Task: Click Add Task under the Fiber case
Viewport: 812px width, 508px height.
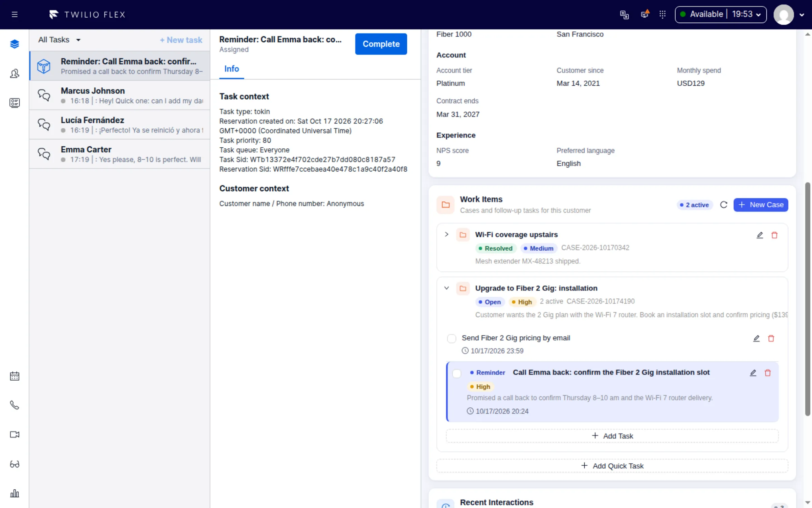Action: 612,436
